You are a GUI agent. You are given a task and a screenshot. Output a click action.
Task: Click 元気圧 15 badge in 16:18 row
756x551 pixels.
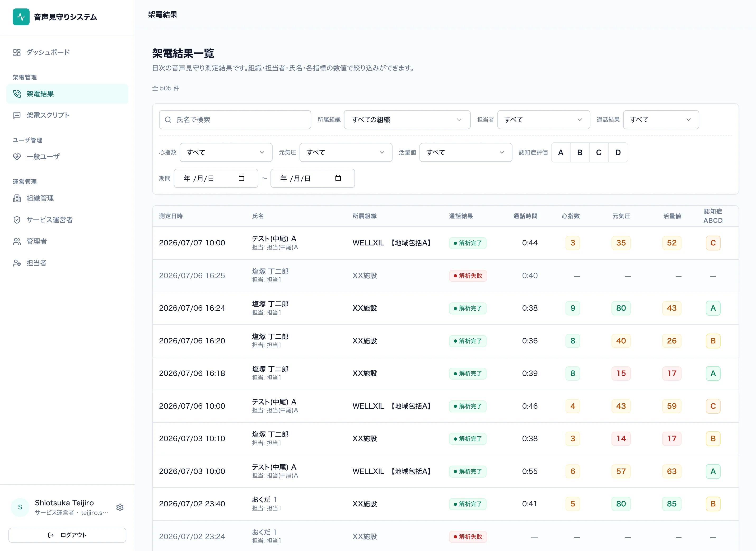[x=621, y=373]
